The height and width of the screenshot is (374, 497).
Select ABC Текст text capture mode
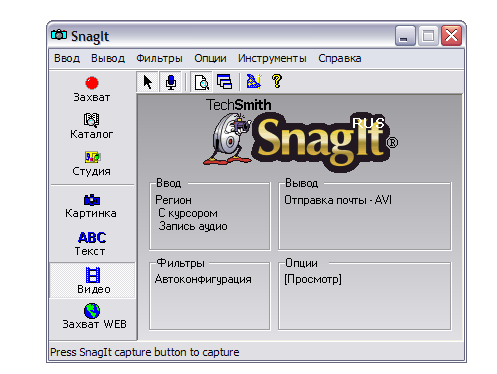click(x=91, y=244)
